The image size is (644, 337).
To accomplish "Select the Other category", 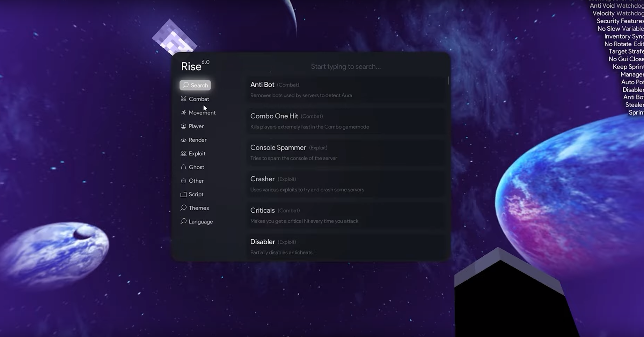I will (x=192, y=181).
